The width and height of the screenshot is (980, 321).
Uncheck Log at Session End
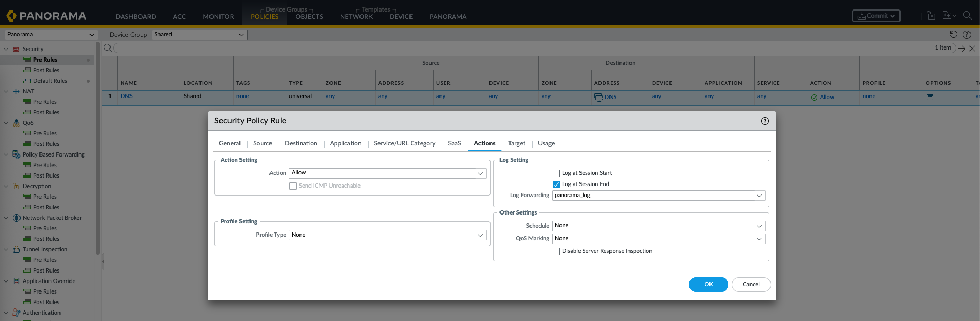(x=556, y=184)
